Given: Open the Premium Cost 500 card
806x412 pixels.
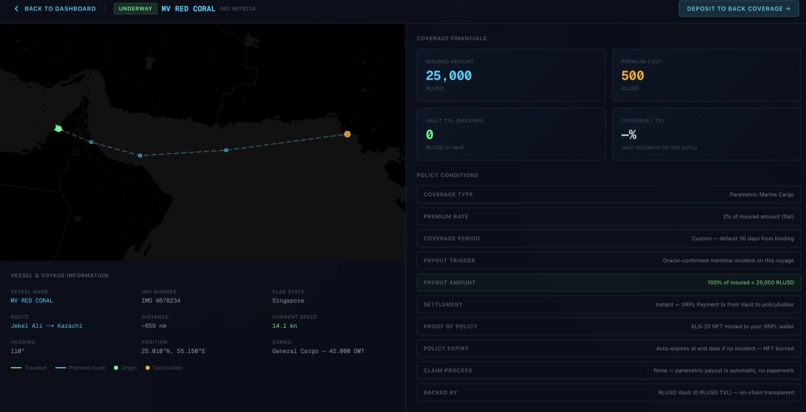Looking at the screenshot, I should click(706, 75).
